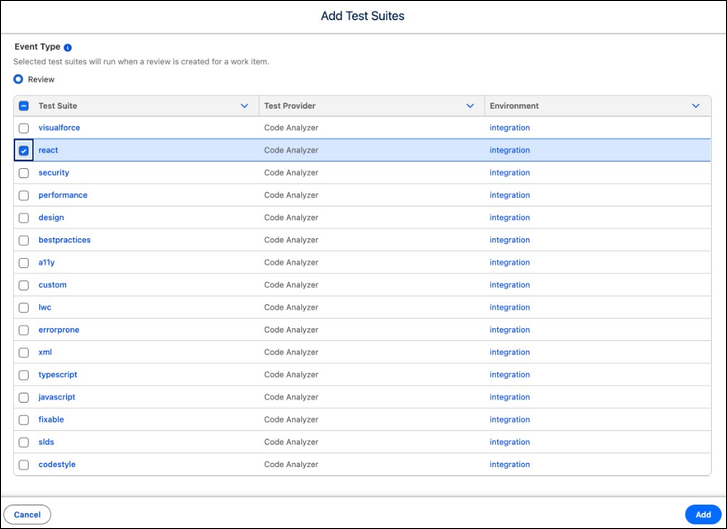Image resolution: width=727 pixels, height=529 pixels.
Task: Check the a11y test suite checkbox
Action: tap(24, 263)
